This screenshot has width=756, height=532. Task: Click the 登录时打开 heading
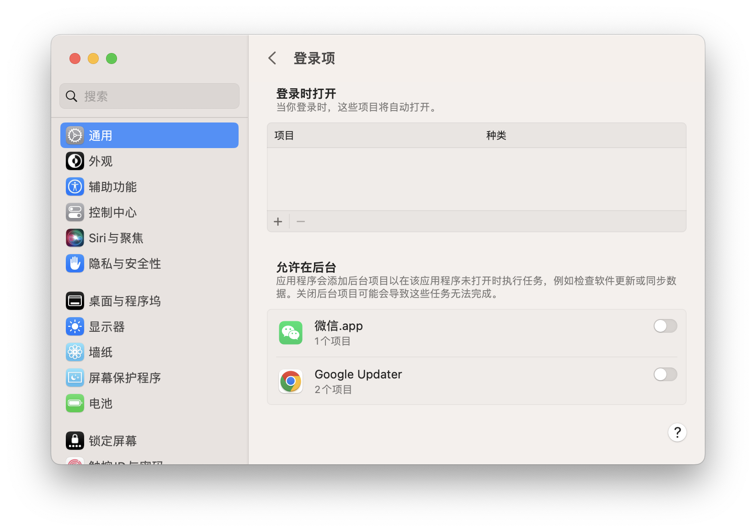tap(306, 94)
